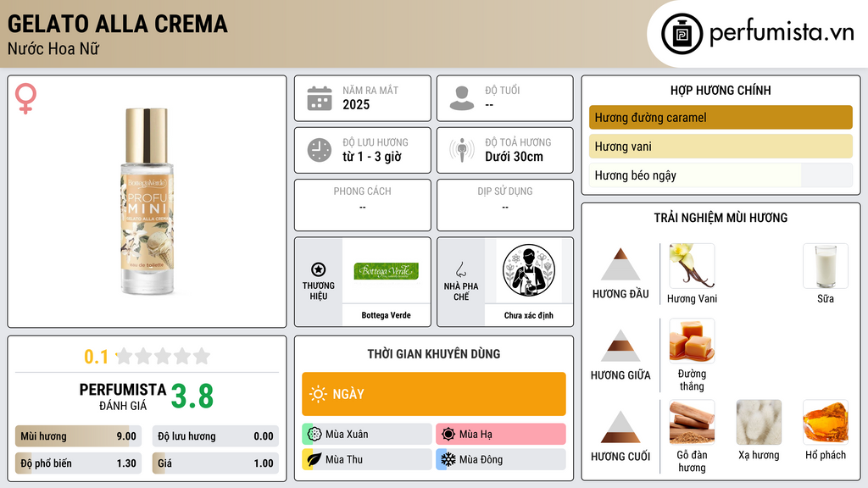
Task: Click the perfumista.vn perfume bottle logo icon
Action: tap(682, 34)
